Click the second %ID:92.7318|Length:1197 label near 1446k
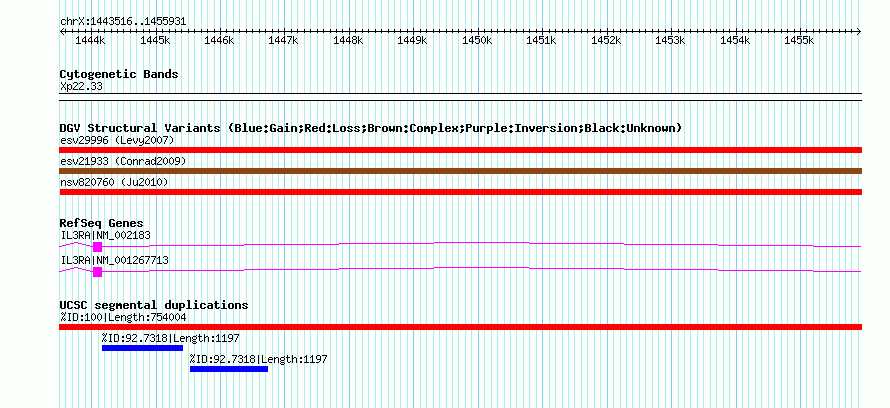The height and width of the screenshot is (408, 890). (x=259, y=360)
